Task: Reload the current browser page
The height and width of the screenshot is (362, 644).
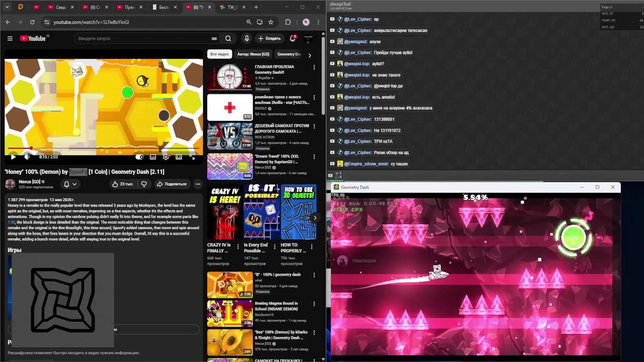Action: click(32, 22)
